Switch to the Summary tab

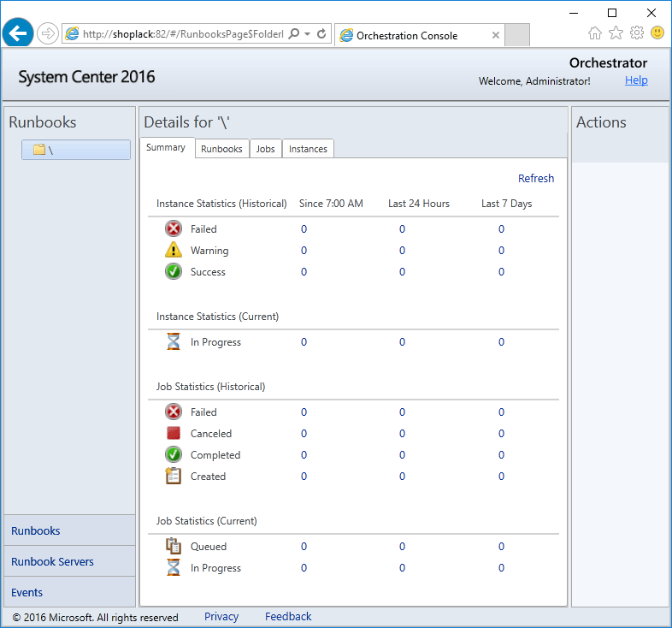166,147
